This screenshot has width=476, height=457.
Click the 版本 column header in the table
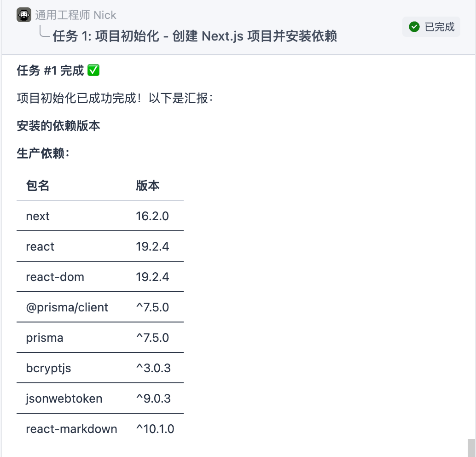click(x=148, y=186)
